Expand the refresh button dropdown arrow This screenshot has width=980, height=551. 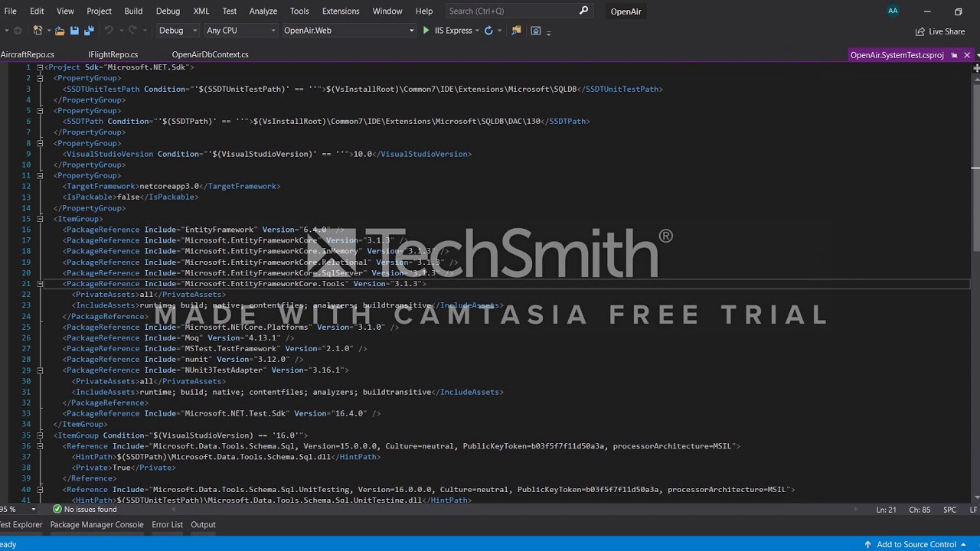pyautogui.click(x=500, y=31)
